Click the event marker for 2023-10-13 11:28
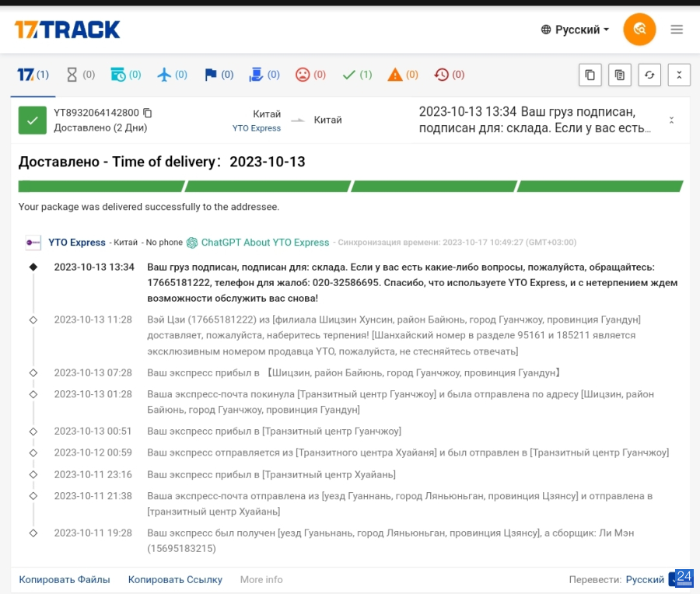700x594 pixels. coord(33,320)
